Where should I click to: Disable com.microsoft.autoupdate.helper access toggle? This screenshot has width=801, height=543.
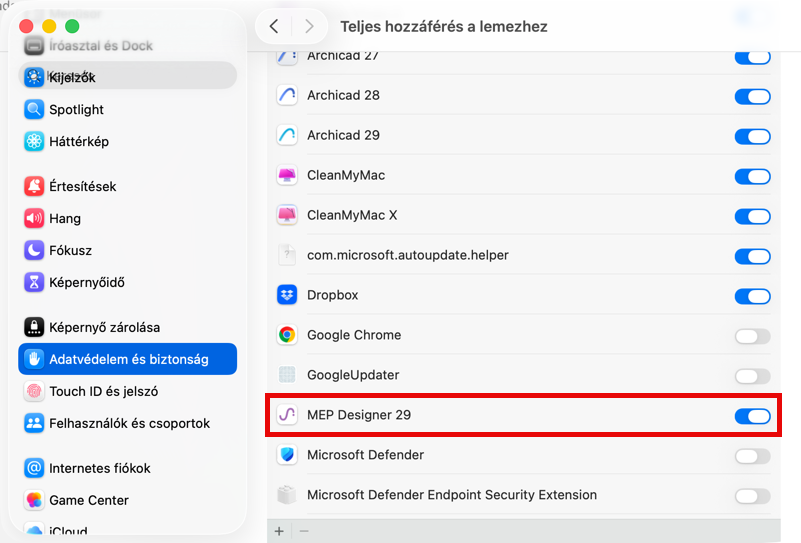tap(752, 256)
